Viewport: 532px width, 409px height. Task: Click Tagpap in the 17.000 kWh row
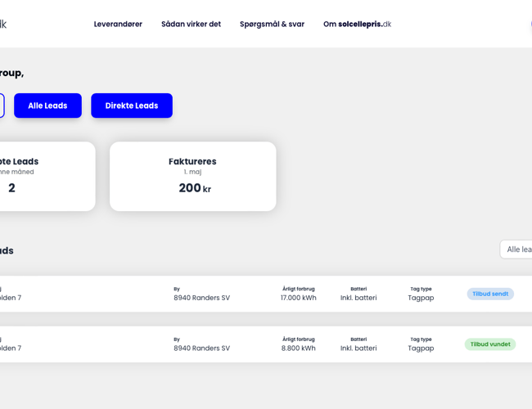(x=421, y=298)
